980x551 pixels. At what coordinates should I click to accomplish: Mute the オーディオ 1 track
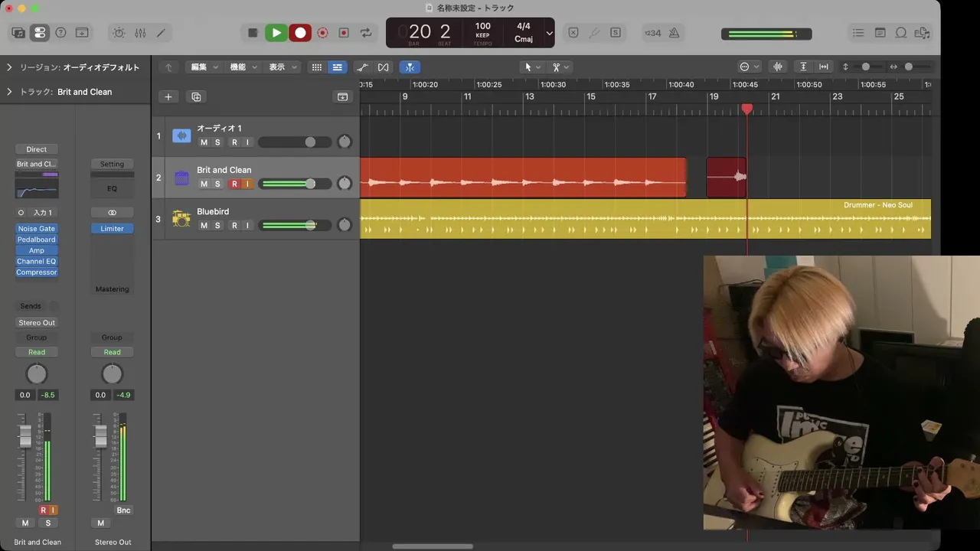click(x=204, y=142)
